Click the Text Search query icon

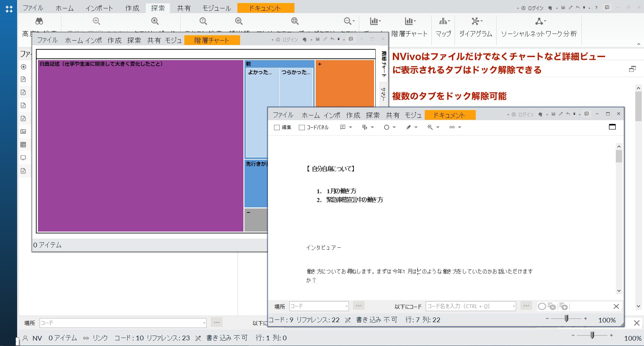203,21
